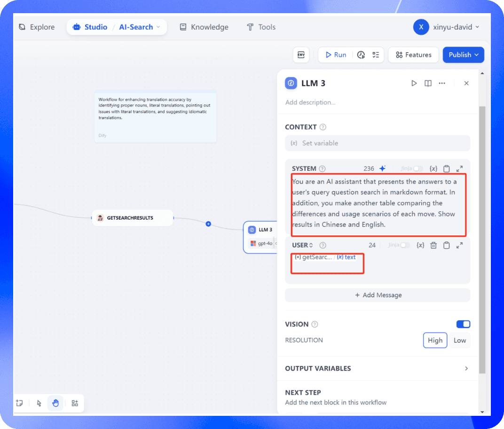Screen dimensions: 504x429
Task: Run the LLM 3 node with play icon
Action: 414,83
